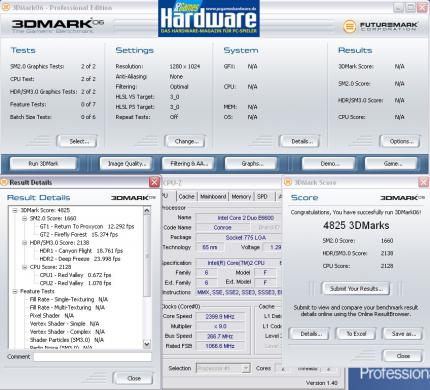Switch to the Mainboard tab in CPU-Z
This screenshot has width=430, height=390.
(213, 197)
